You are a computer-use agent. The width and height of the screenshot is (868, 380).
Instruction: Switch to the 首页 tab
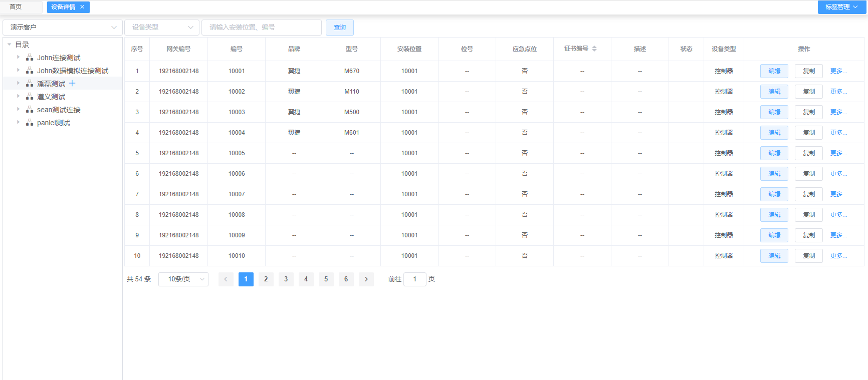(x=16, y=7)
